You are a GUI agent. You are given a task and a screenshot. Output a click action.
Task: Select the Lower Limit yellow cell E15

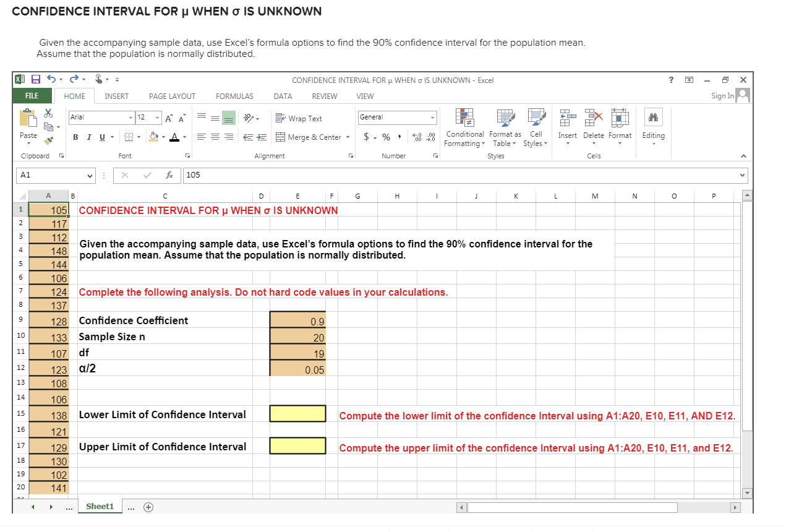(x=297, y=414)
